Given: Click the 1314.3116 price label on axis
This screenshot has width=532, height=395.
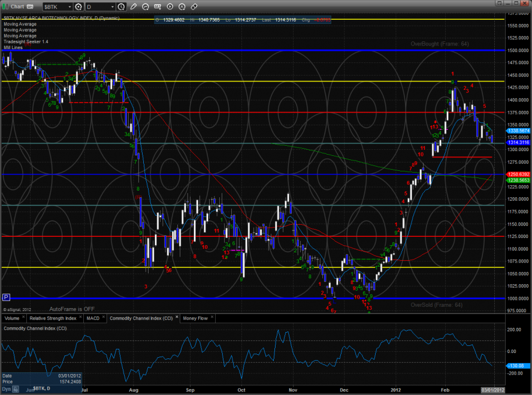Looking at the screenshot, I should [518, 142].
